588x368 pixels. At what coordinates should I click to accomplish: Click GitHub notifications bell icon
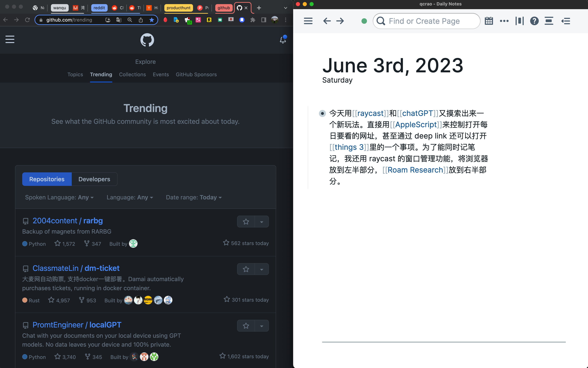tap(283, 40)
